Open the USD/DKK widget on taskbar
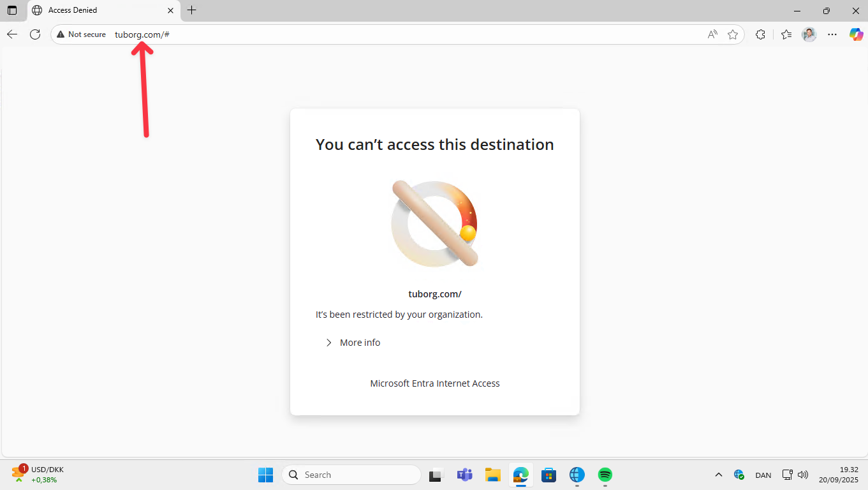The image size is (868, 490). click(x=38, y=474)
